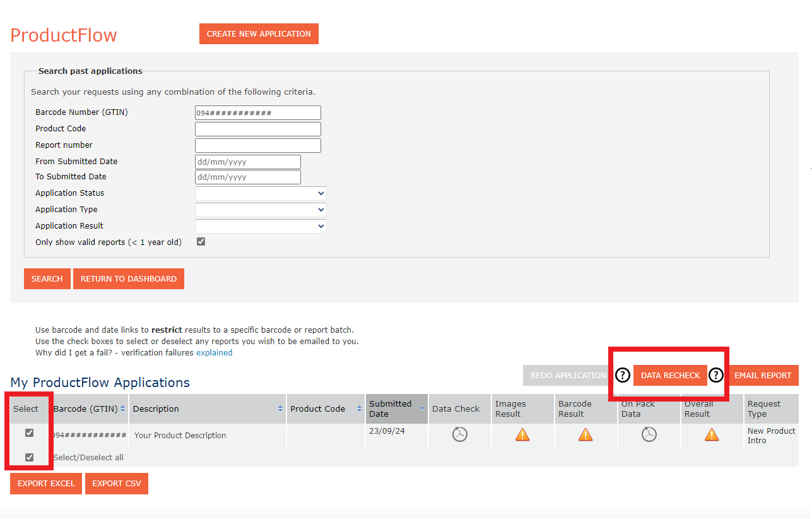The image size is (812, 519).
Task: Focus the Barcode Number (GTIN) field
Action: coord(258,113)
